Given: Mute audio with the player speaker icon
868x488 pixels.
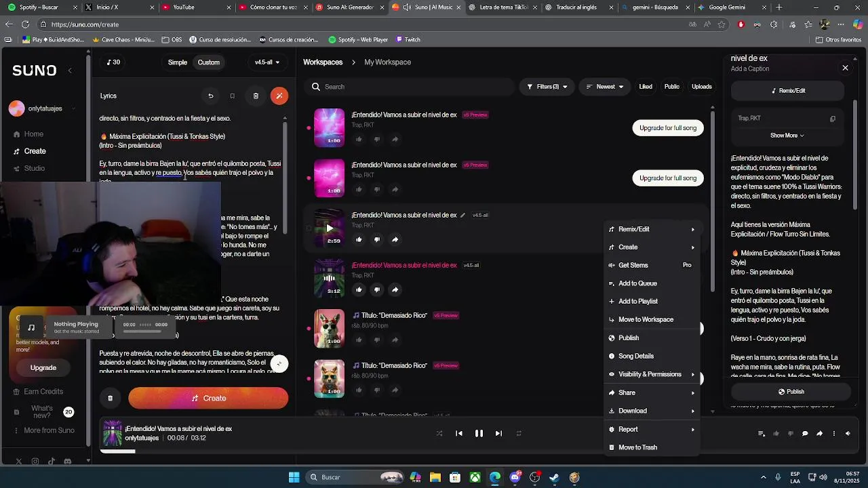Looking at the screenshot, I should click(848, 434).
